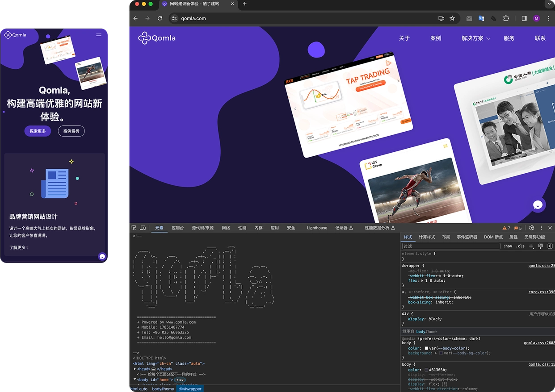
Task: Click the #31303b color swatch
Action: (x=426, y=370)
